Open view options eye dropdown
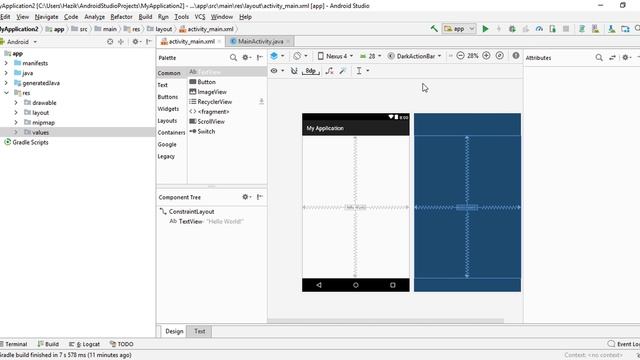Viewport: 640px width, 360px height. [277, 71]
